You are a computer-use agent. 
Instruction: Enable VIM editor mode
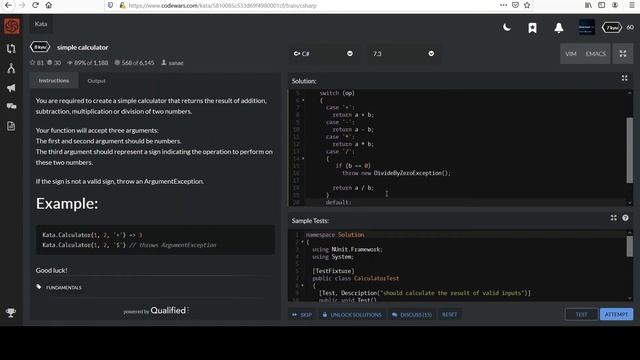571,53
